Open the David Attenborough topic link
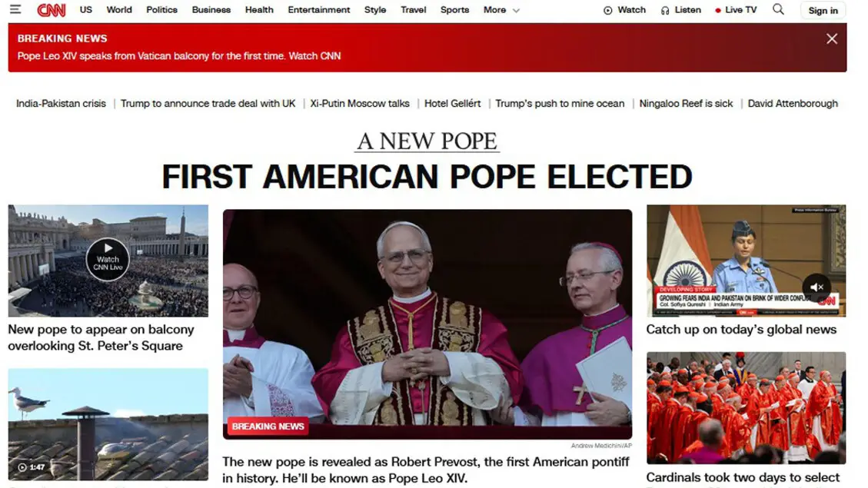Image resolution: width=868 pixels, height=488 pixels. (793, 104)
